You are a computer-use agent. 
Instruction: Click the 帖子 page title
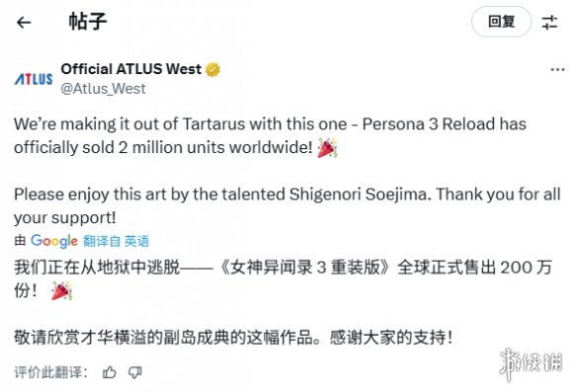(88, 22)
